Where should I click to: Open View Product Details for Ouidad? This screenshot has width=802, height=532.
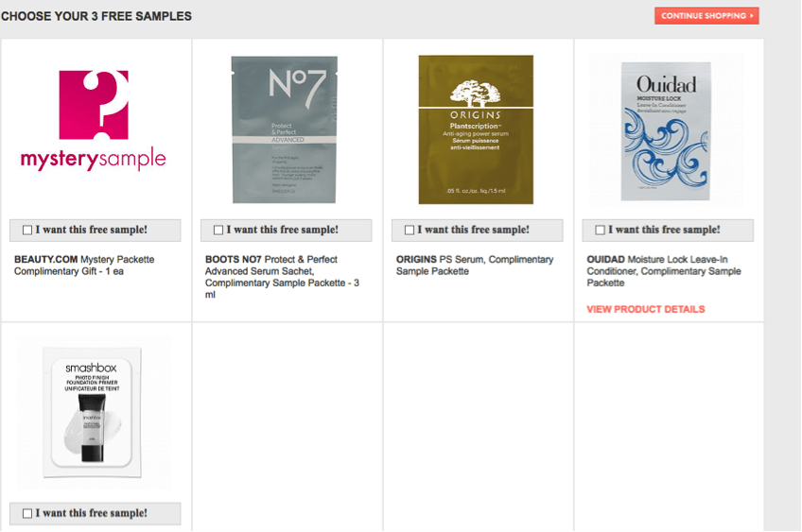[646, 309]
